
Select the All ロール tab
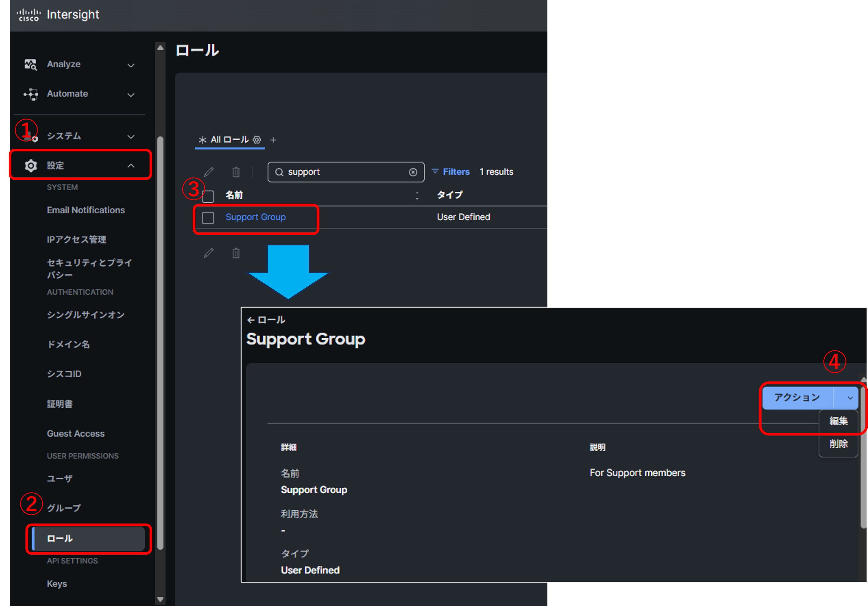point(229,140)
